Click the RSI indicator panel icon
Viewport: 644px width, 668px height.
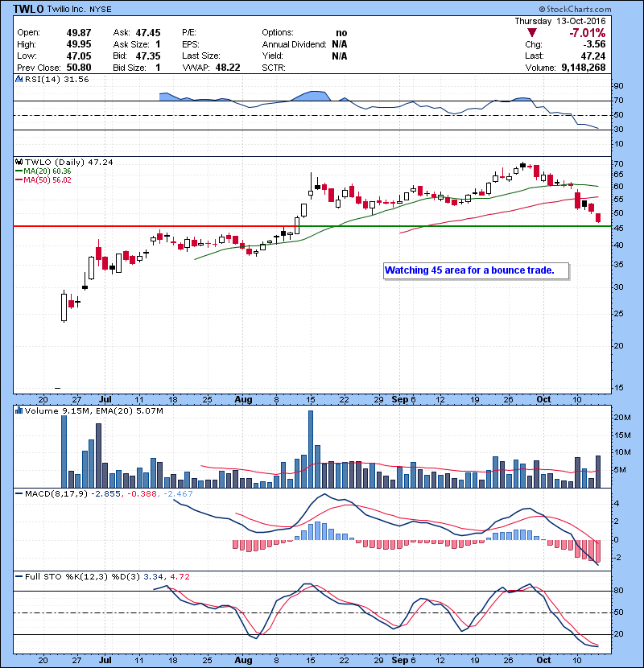click(19, 79)
